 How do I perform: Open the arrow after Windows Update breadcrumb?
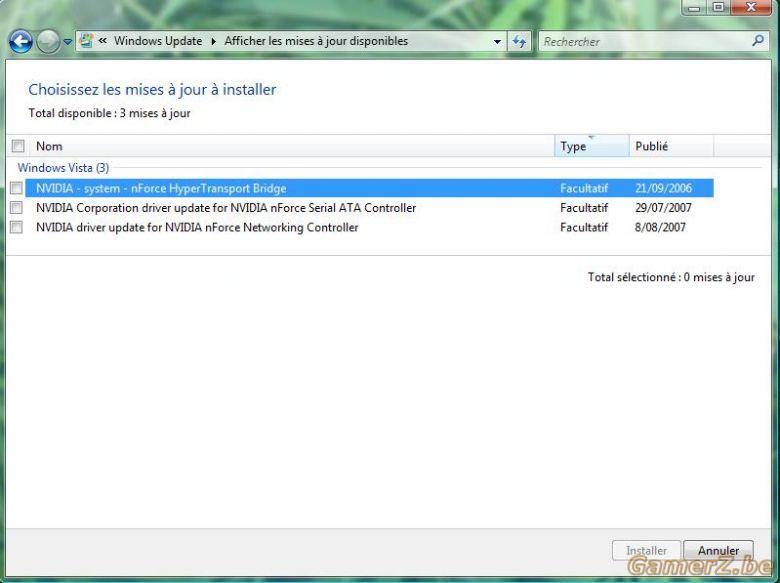coord(213,41)
